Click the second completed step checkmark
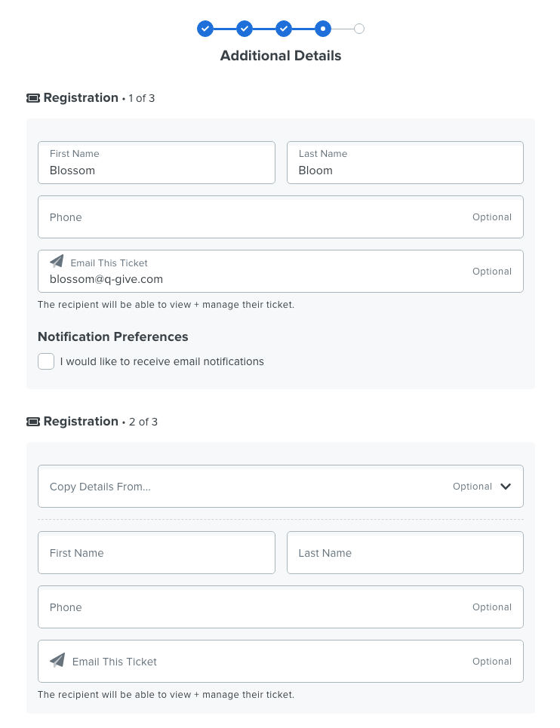 245,29
